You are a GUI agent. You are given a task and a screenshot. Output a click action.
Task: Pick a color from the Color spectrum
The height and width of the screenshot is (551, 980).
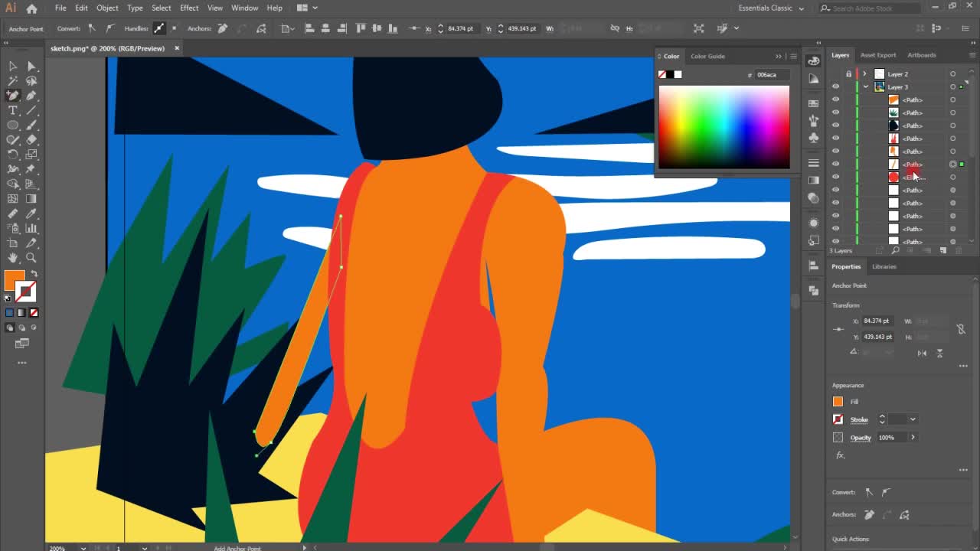[x=724, y=126]
